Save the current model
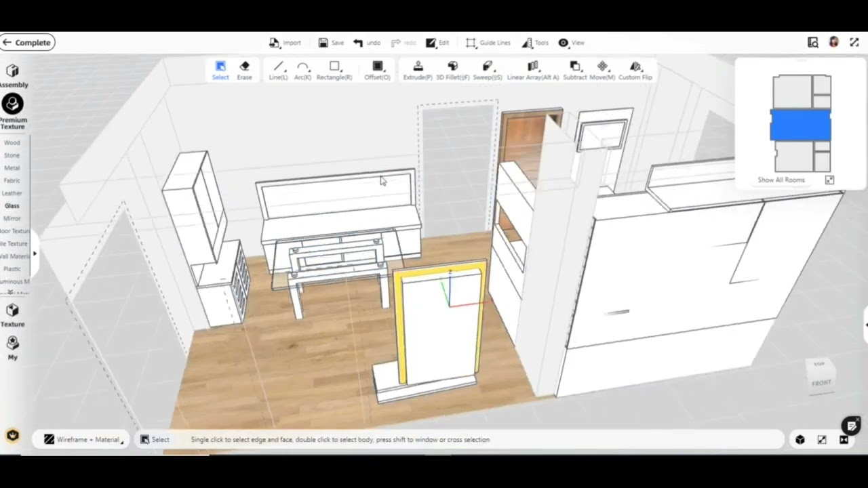This screenshot has width=868, height=488. pos(331,43)
